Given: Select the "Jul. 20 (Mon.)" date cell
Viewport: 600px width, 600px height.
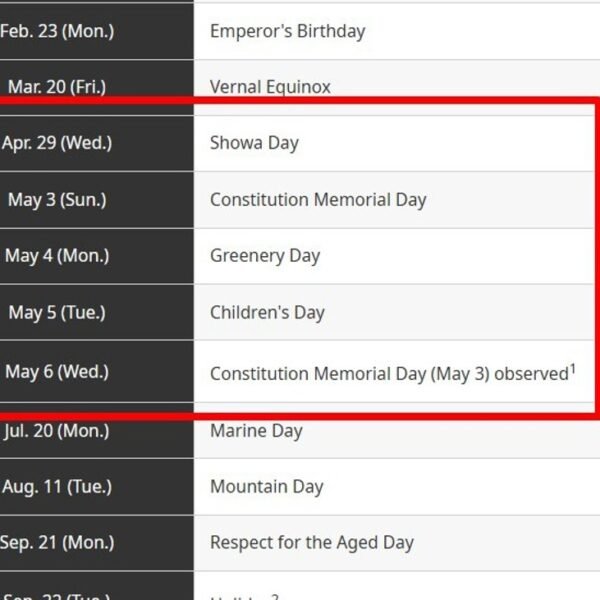Looking at the screenshot, I should point(57,431).
